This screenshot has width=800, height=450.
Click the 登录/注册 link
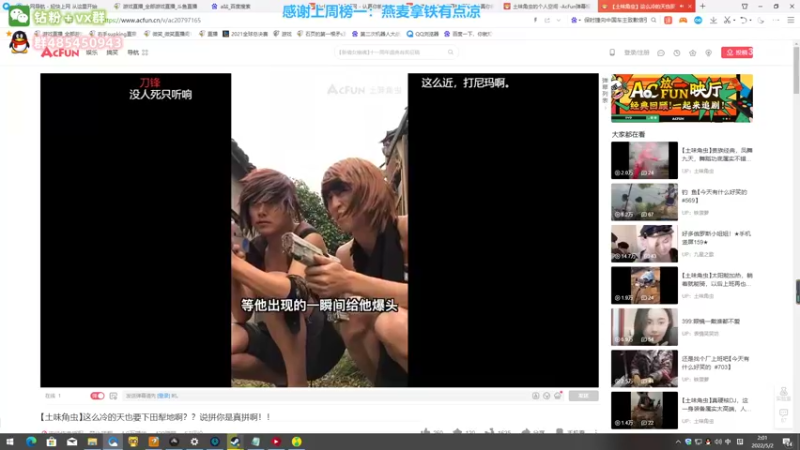point(636,53)
